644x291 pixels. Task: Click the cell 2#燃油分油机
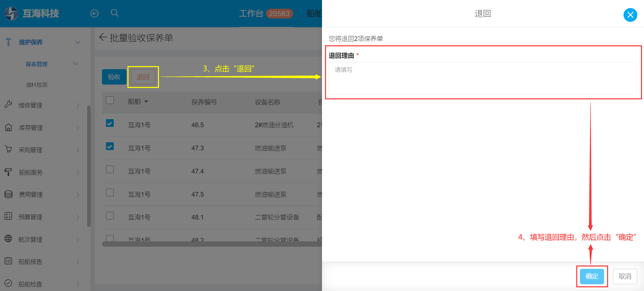click(274, 125)
